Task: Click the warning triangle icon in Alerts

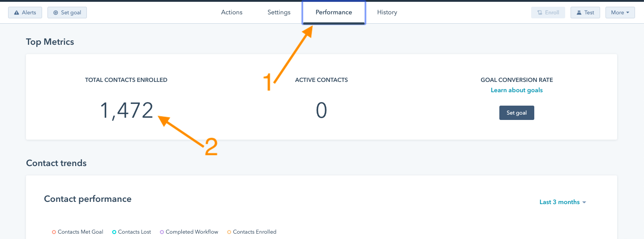Action: (17, 13)
